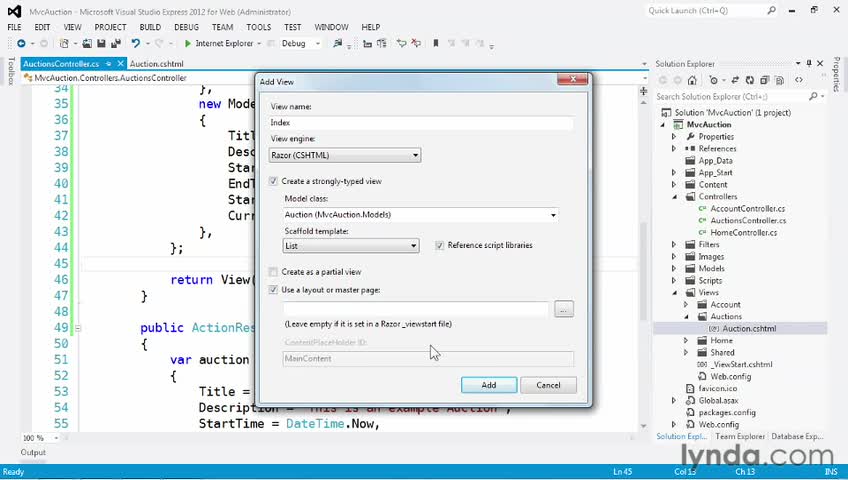The image size is (848, 480).
Task: Click Show All Files icon
Action: 779,81
